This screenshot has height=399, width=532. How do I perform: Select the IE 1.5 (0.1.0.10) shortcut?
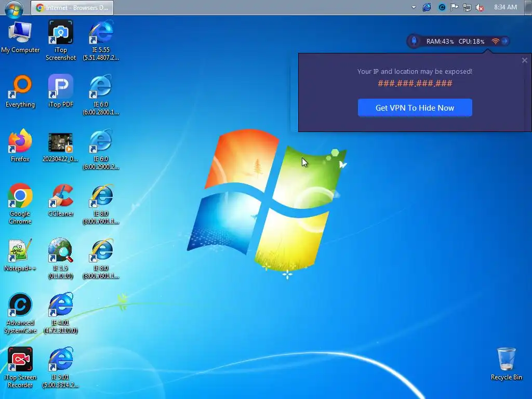61,258
